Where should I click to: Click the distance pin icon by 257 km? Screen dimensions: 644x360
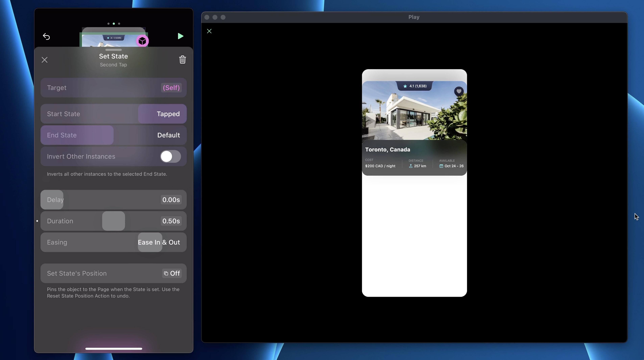point(411,166)
